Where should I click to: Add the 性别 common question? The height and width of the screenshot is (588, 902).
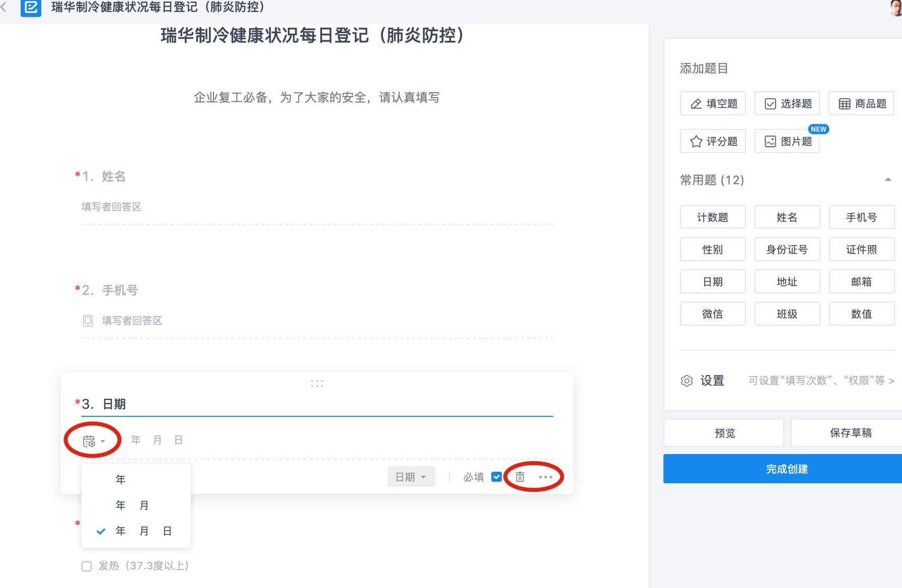pyautogui.click(x=713, y=250)
